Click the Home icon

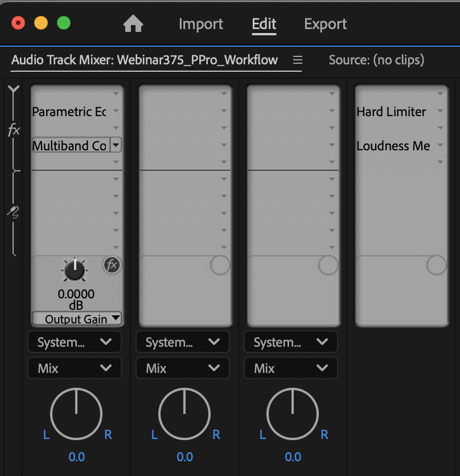point(133,24)
